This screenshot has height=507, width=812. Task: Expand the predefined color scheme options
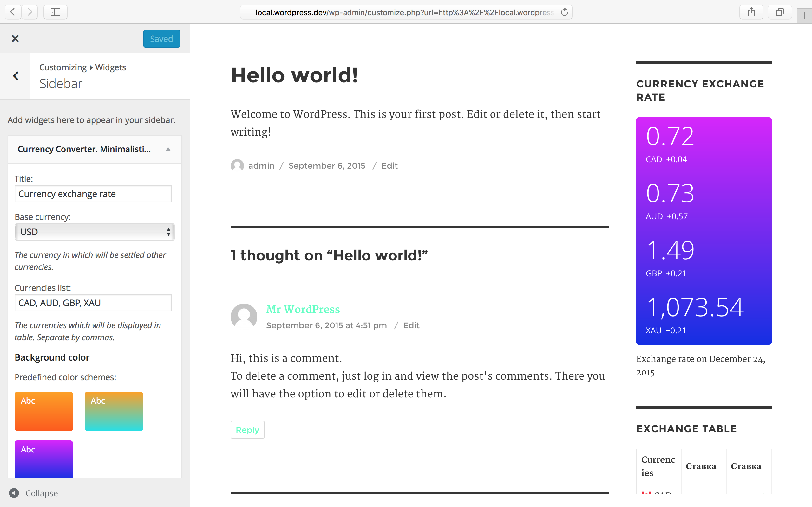(65, 377)
